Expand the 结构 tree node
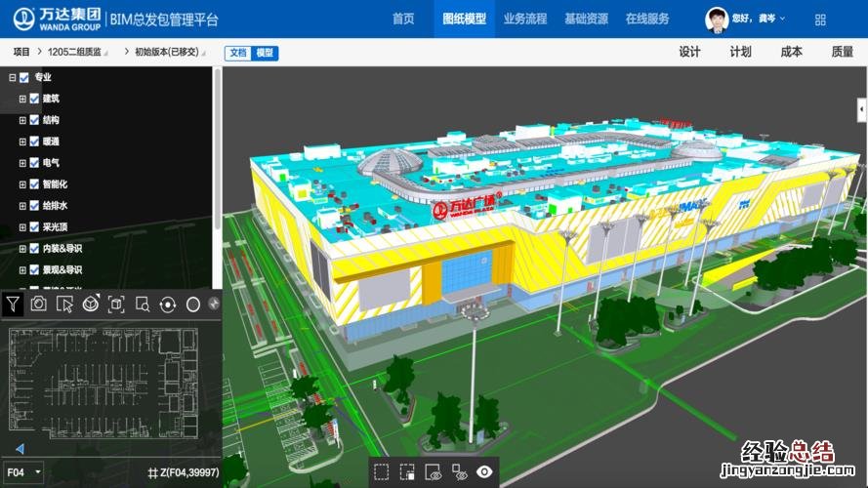 (22, 120)
